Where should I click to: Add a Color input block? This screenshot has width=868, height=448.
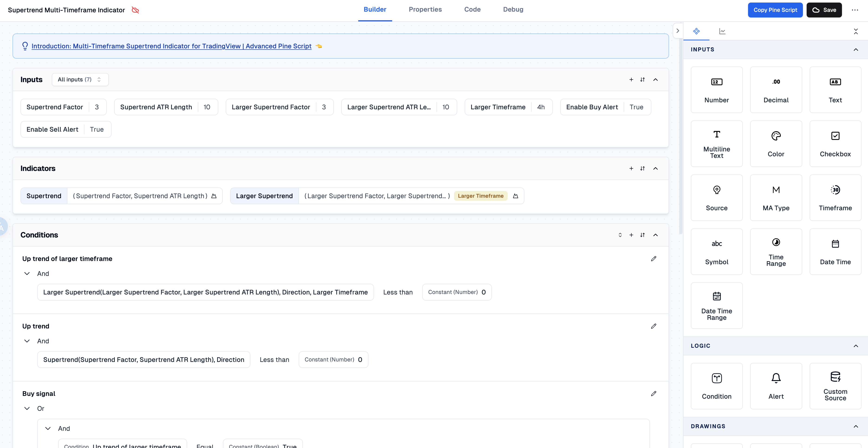point(776,144)
